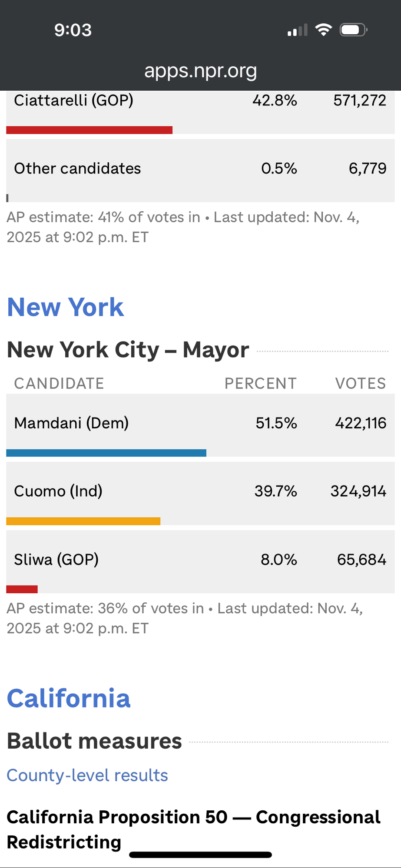
Task: Tap the Wi-Fi status icon
Action: pos(323,30)
